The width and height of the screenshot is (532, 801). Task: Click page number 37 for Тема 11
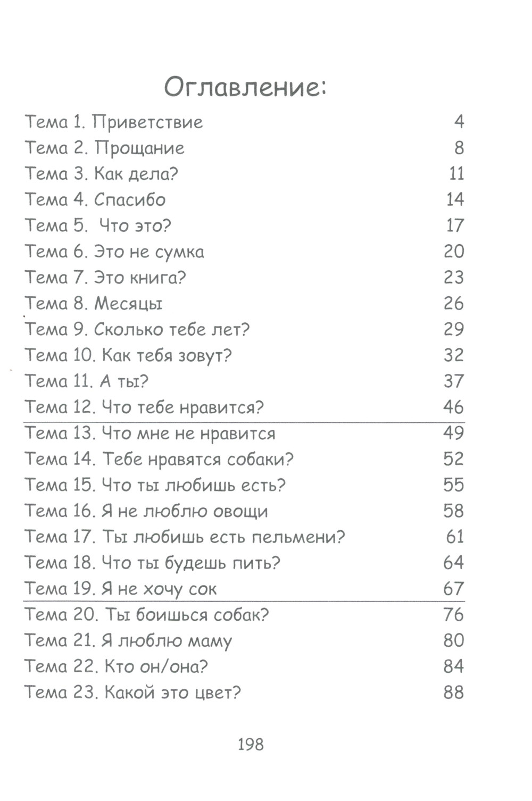tap(454, 381)
